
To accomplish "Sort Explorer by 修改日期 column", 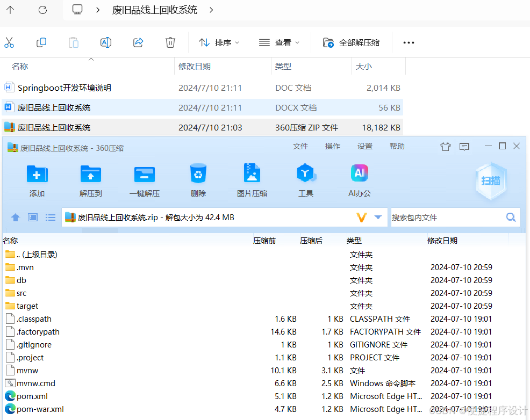I will pyautogui.click(x=195, y=66).
